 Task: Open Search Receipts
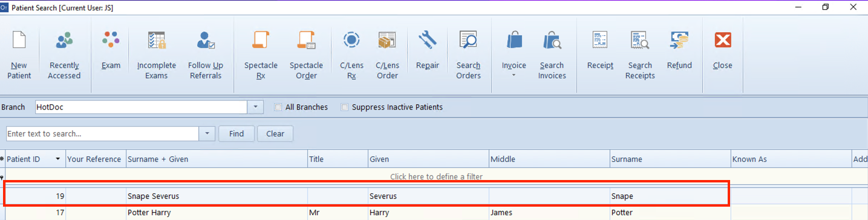point(640,55)
